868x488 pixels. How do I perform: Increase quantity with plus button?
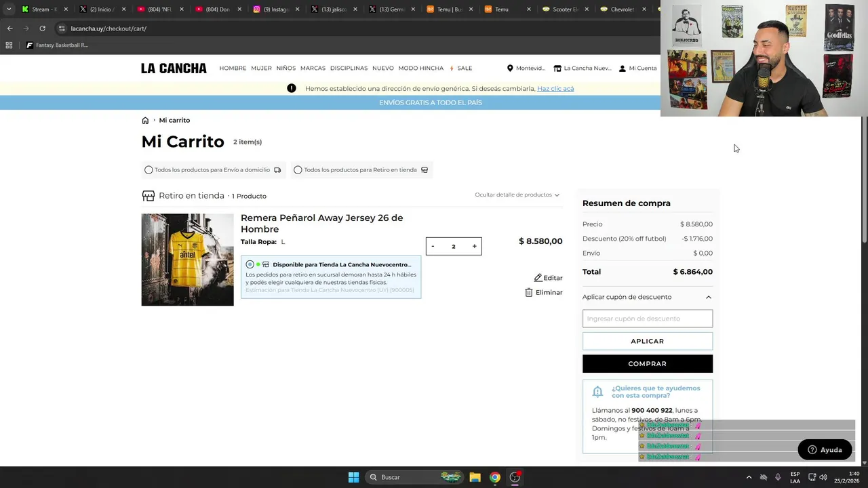(474, 246)
